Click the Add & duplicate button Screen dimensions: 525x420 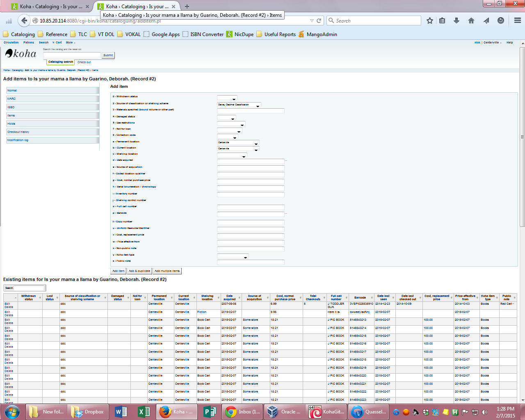tap(139, 271)
